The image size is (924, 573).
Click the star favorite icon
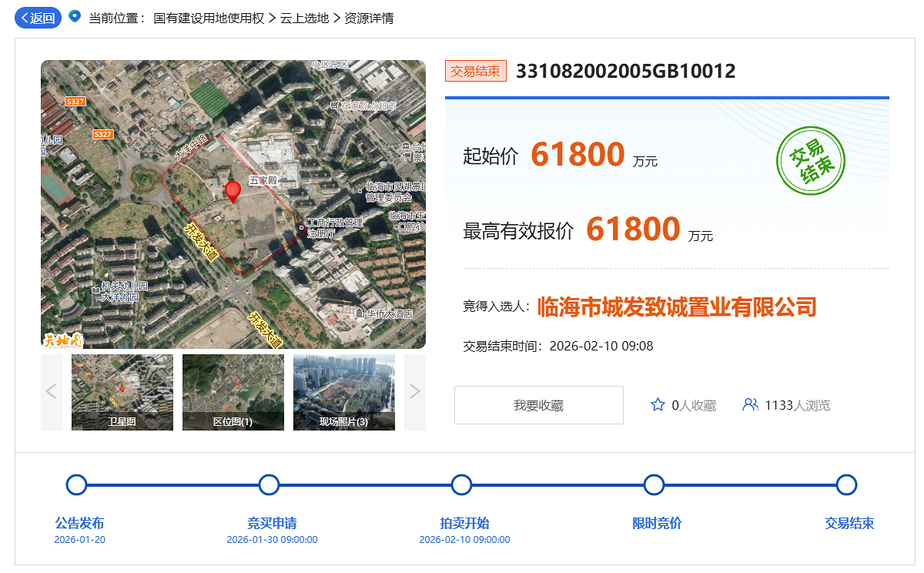[658, 404]
